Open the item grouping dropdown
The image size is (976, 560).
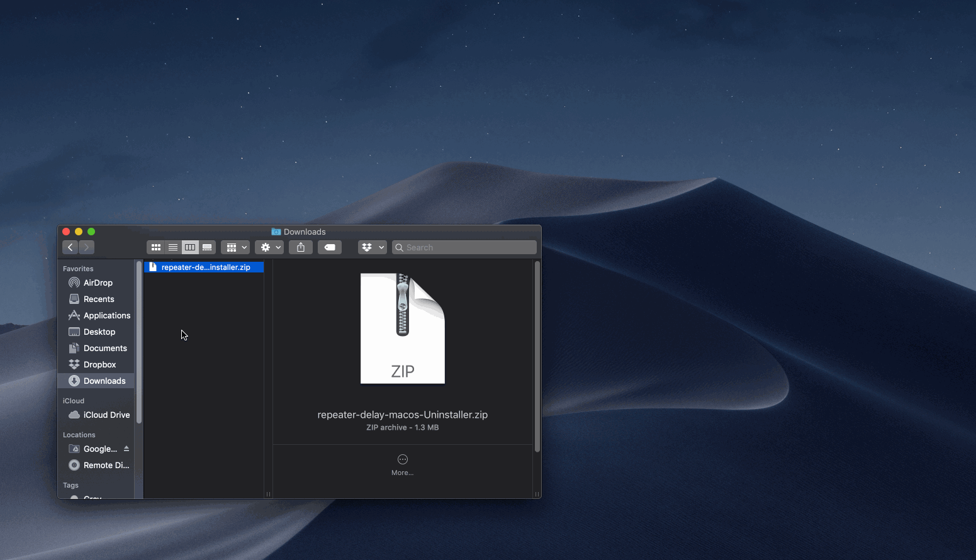coord(235,247)
